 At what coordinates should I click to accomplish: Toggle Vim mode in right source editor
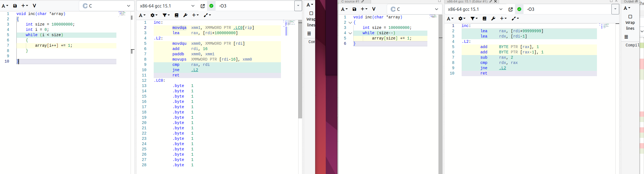pos(374,9)
